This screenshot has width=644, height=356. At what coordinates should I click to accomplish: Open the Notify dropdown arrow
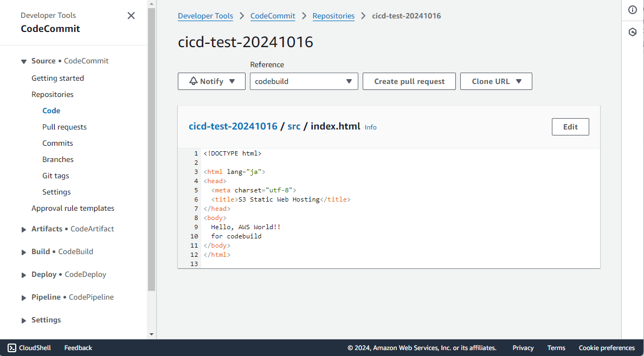tap(231, 81)
